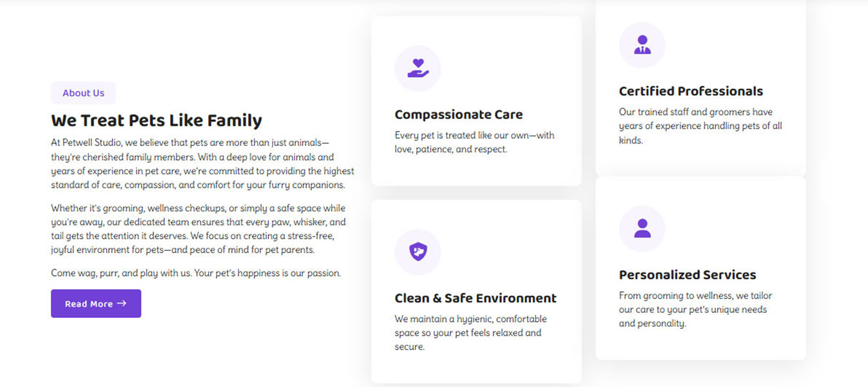Click the paragraph starting Whether it's grooming
868x387 pixels.
point(198,229)
